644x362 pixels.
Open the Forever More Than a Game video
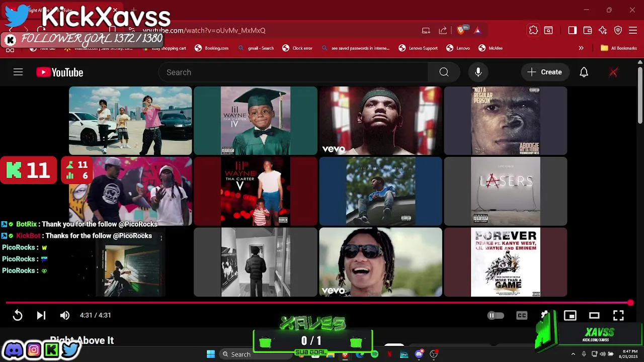506,262
